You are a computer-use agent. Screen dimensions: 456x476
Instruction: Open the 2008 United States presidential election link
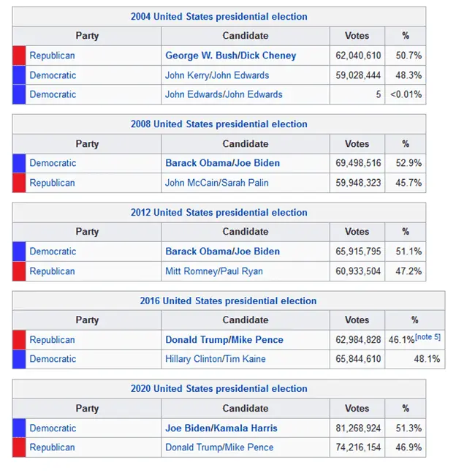point(218,124)
